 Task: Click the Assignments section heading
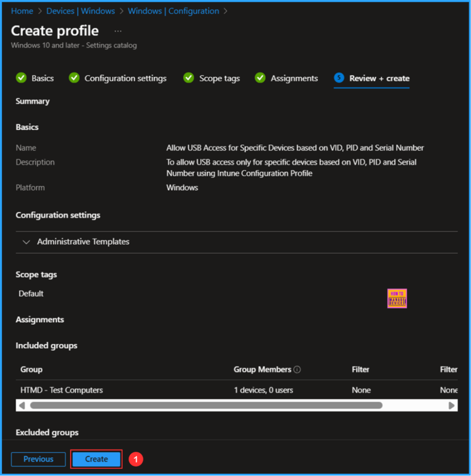(40, 319)
